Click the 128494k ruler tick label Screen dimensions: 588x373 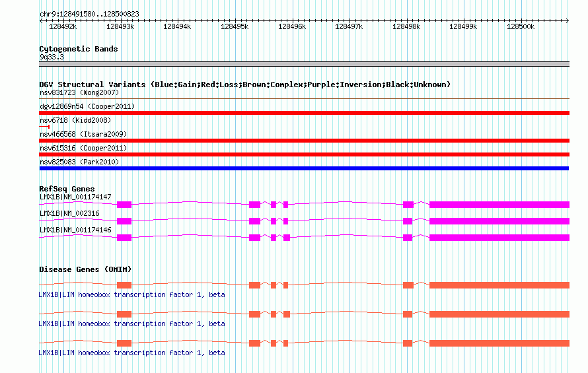pos(177,26)
